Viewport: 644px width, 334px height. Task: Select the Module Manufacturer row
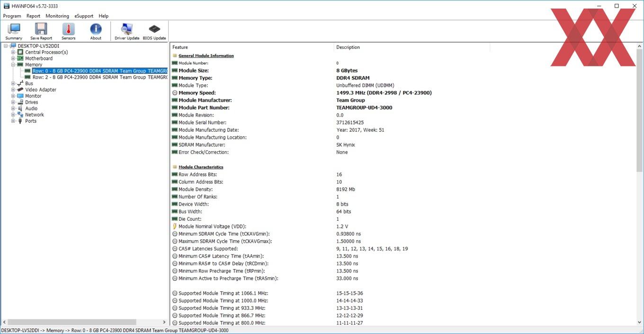402,100
